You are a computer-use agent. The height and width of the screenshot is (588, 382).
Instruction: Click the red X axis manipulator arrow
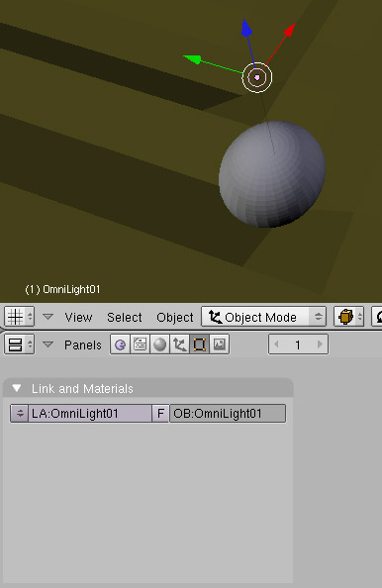pos(289,30)
